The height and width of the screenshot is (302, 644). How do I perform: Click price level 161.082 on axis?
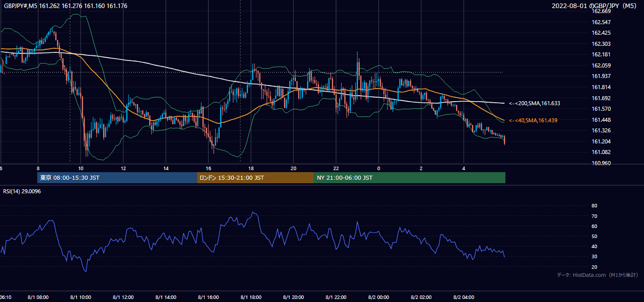601,152
